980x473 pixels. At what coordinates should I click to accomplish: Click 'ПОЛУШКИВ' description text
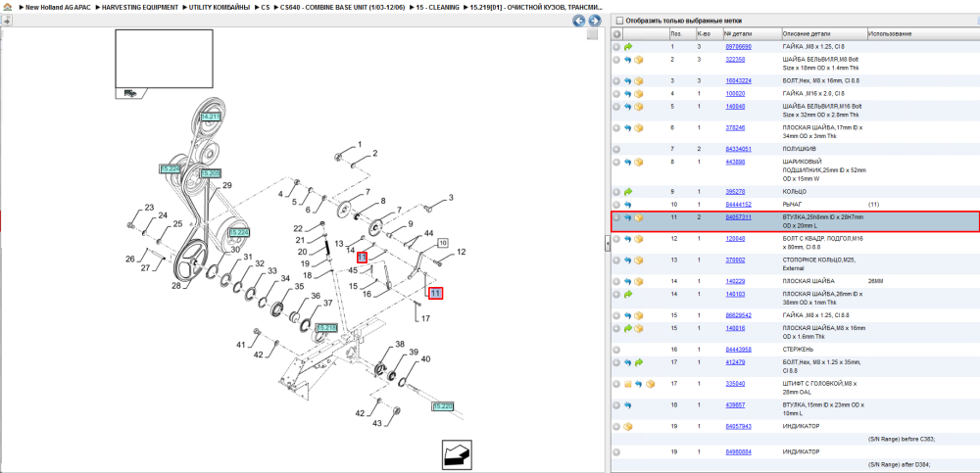point(799,149)
